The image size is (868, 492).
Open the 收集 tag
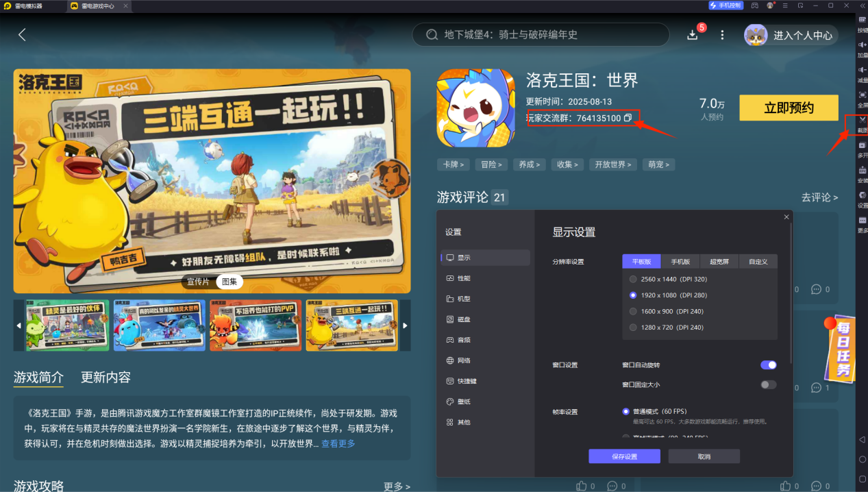pos(567,164)
